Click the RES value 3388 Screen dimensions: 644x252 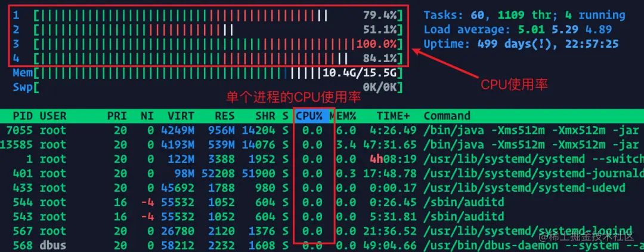click(221, 159)
